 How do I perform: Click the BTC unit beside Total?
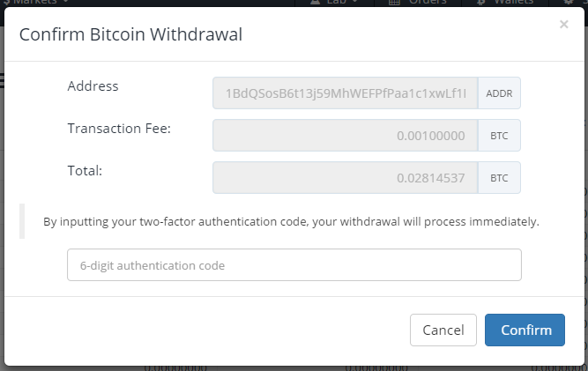(x=499, y=178)
